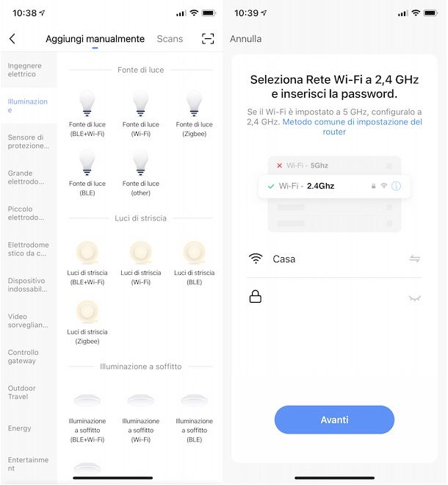Open the QR scan frame icon
This screenshot has height=485, width=448.
pyautogui.click(x=208, y=39)
